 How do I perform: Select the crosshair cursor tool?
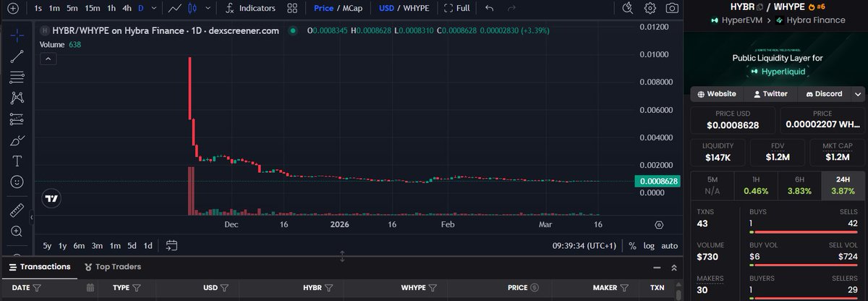click(x=17, y=34)
